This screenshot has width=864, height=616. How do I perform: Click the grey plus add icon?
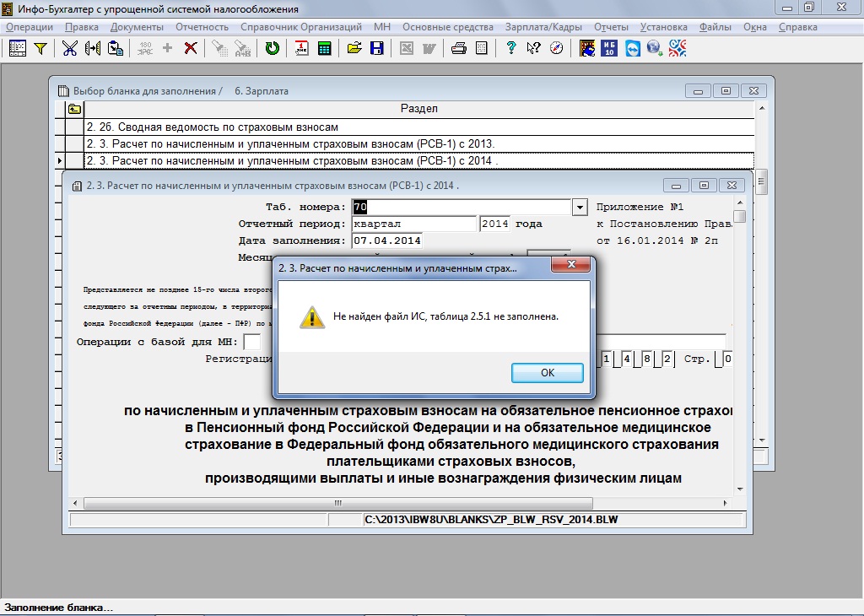click(168, 48)
